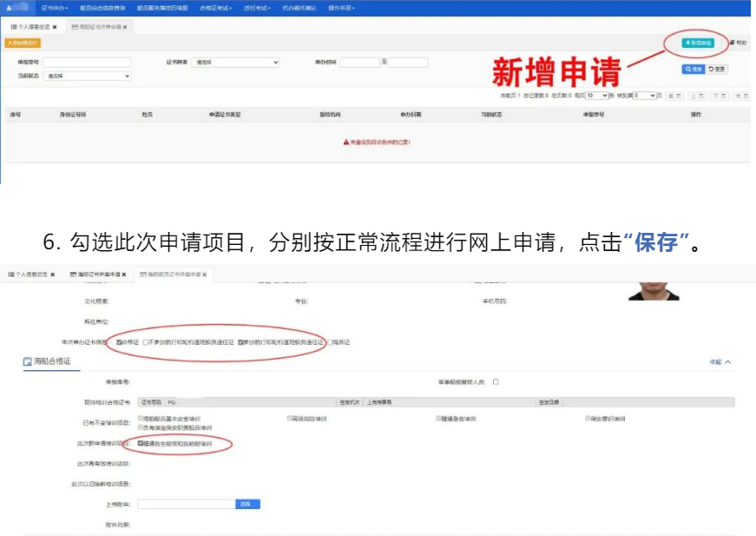The image size is (756, 536).
Task: Open the 当前状态 dropdown
Action: click(x=87, y=76)
